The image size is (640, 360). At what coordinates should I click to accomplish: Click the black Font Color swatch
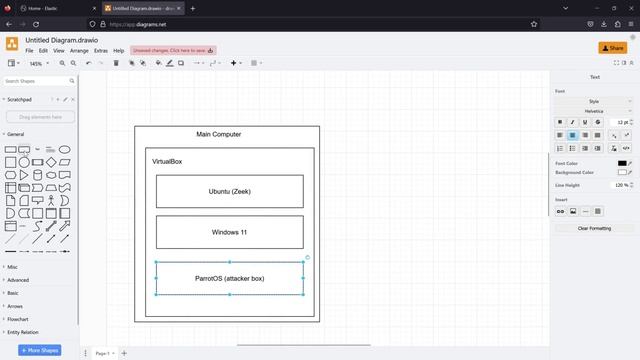coord(622,163)
